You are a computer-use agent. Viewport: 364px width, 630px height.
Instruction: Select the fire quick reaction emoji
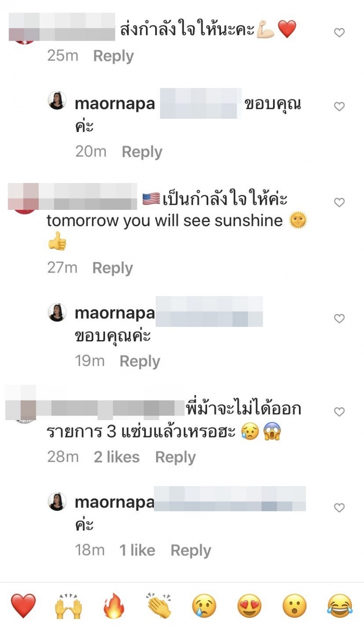114,606
